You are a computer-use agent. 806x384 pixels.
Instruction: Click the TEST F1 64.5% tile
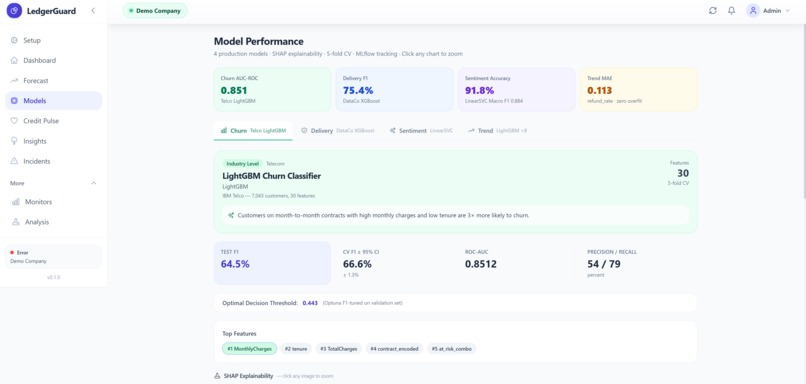tap(272, 263)
